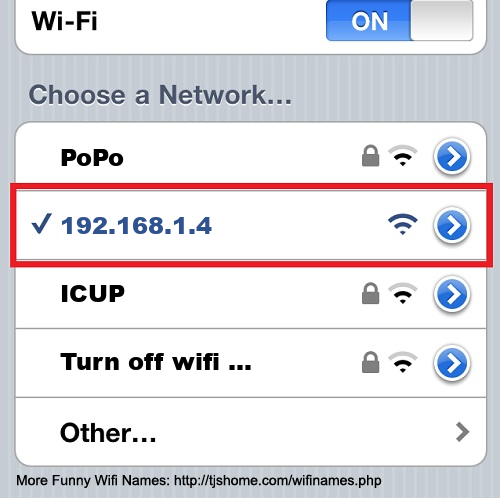This screenshot has height=498, width=500.
Task: Tap signal strength icon for 192.168.1.4
Action: tap(403, 224)
